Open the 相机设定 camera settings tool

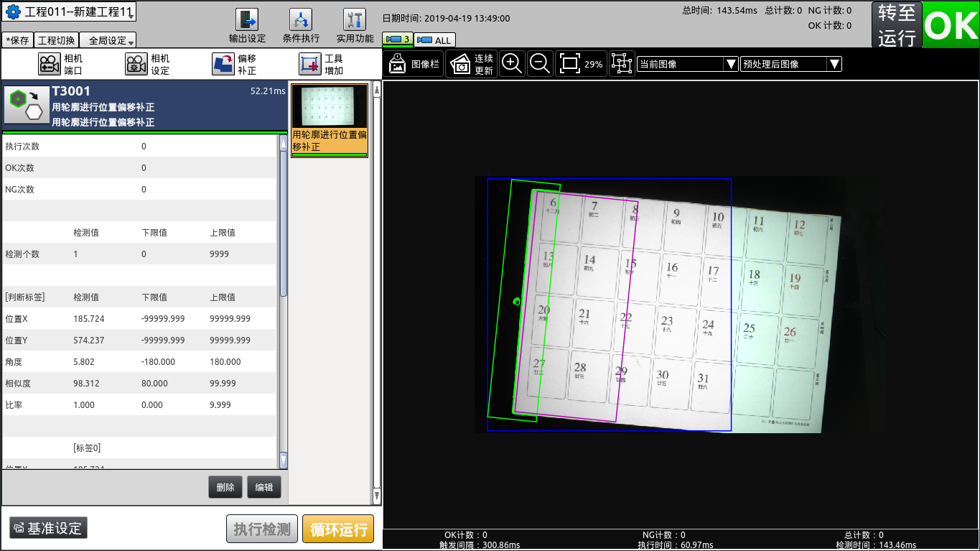pos(147,65)
